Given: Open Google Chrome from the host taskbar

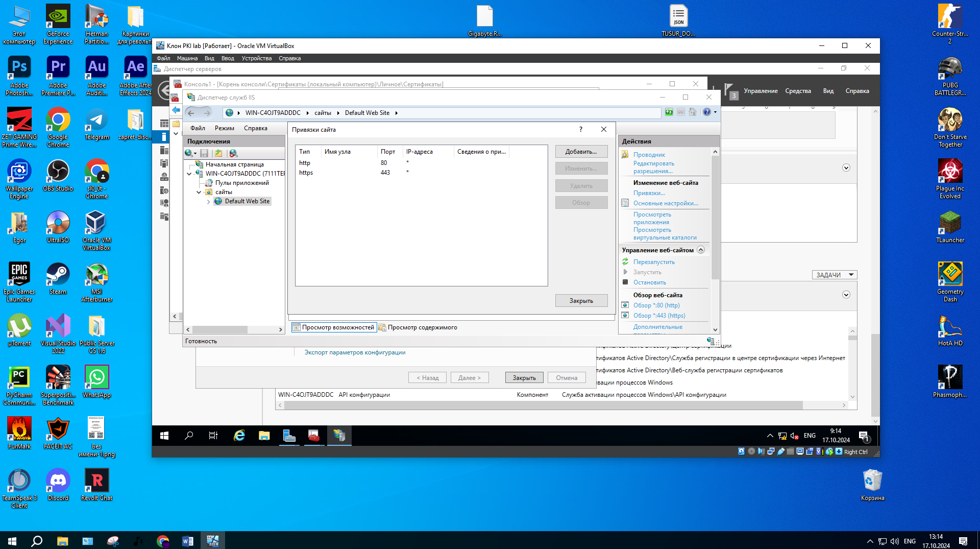Looking at the screenshot, I should tap(163, 541).
